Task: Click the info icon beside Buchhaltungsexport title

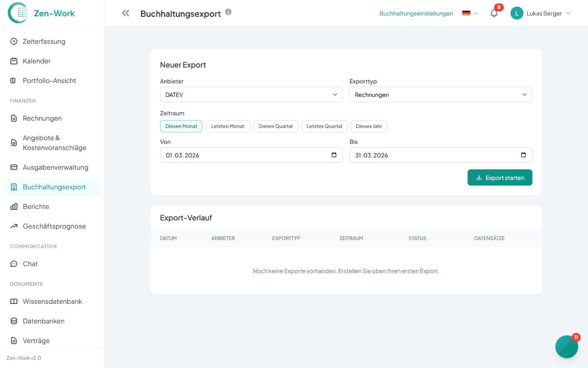Action: [x=228, y=12]
